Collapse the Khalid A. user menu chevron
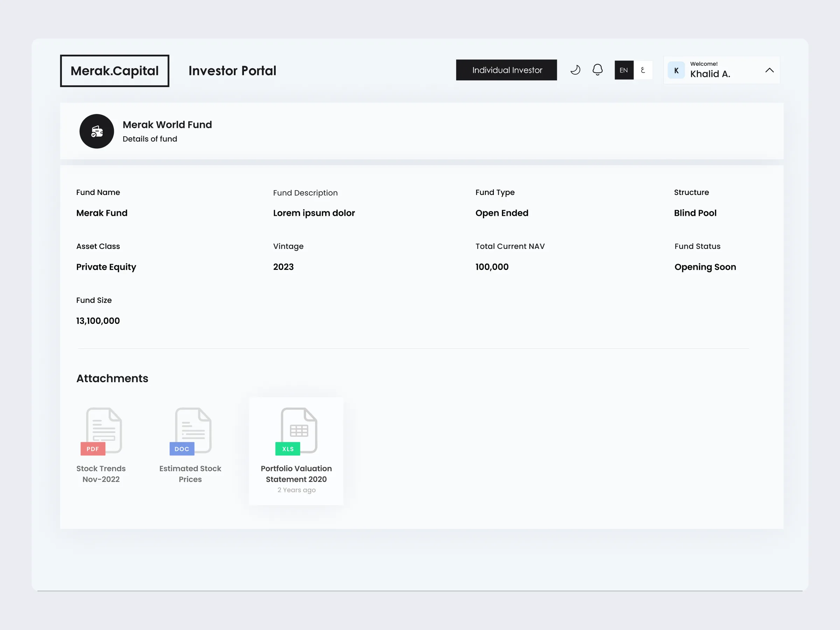The image size is (840, 630). click(x=769, y=70)
